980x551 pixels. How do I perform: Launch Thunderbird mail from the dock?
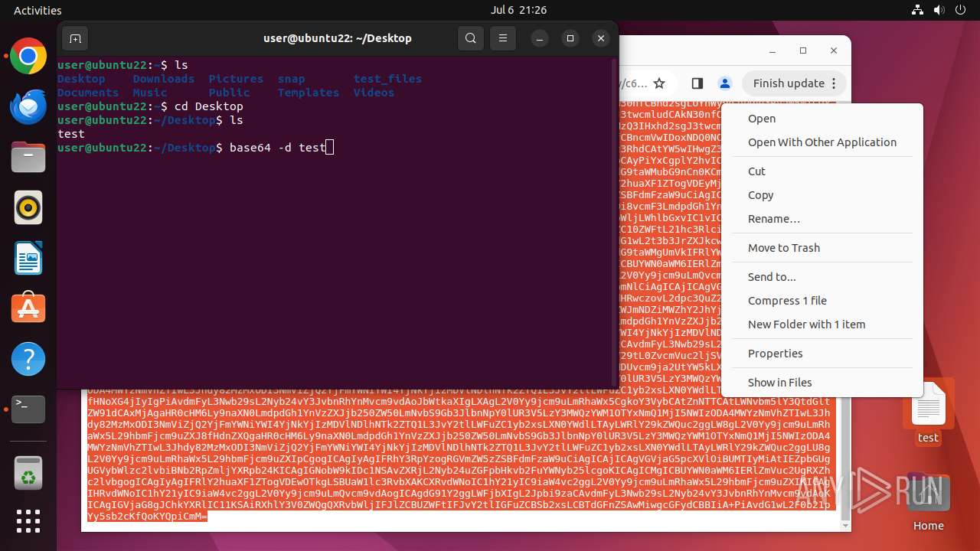pyautogui.click(x=28, y=107)
